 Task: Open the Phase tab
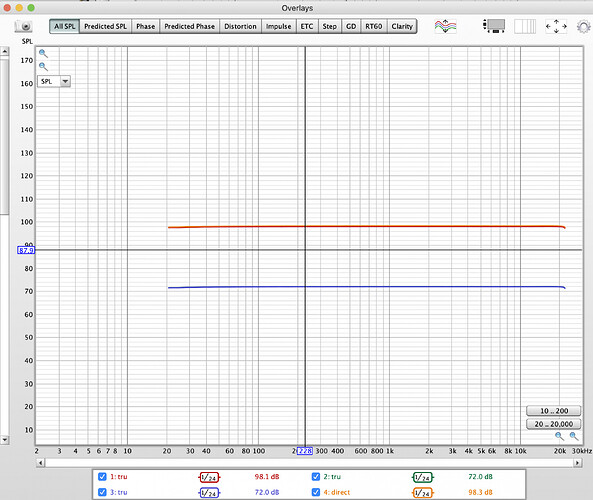(146, 26)
